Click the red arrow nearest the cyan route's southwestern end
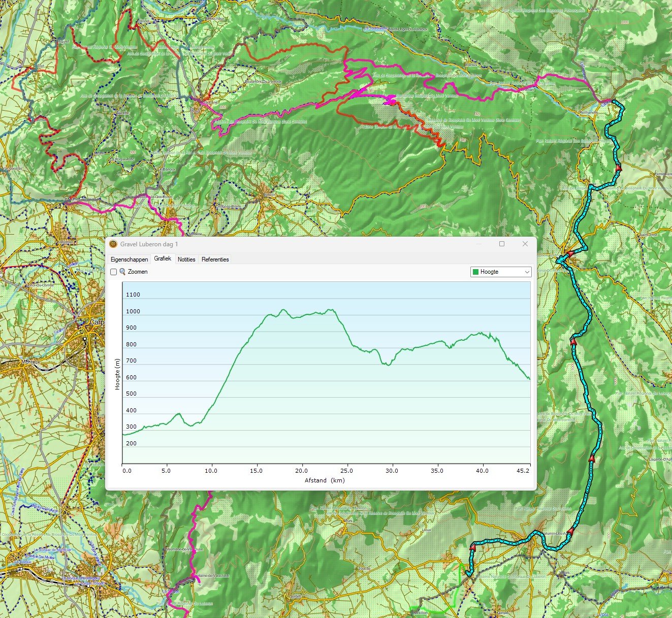Screen dimensions: 672x618 pyautogui.click(x=473, y=547)
